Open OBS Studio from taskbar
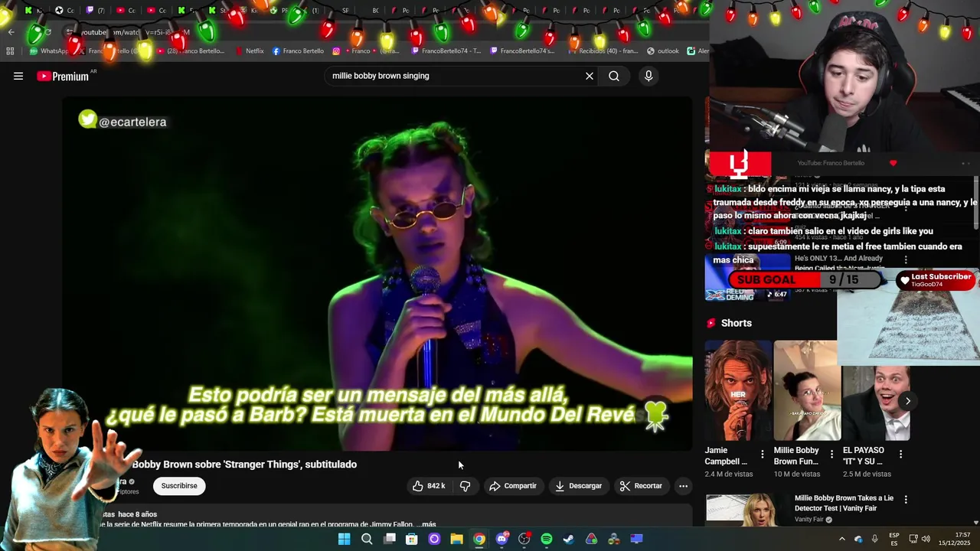This screenshot has width=980, height=551. pyautogui.click(x=524, y=539)
